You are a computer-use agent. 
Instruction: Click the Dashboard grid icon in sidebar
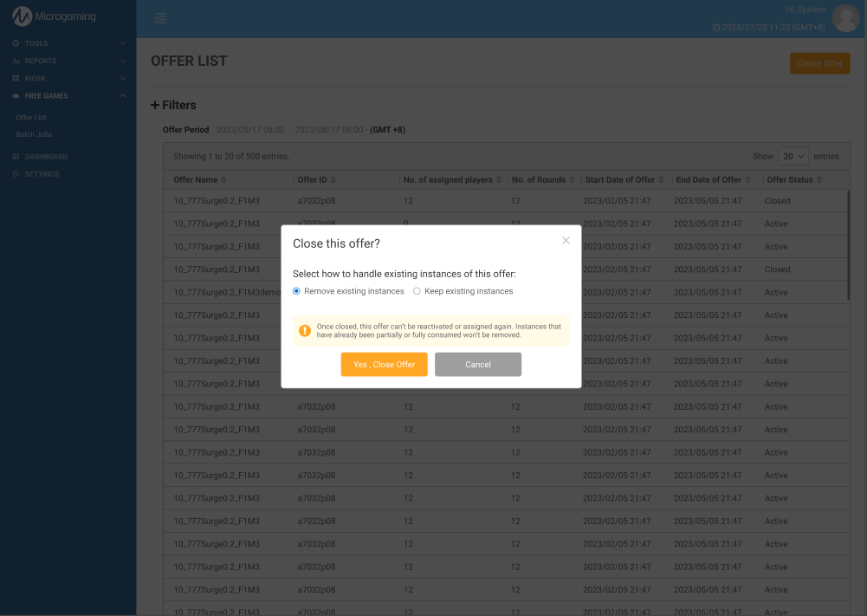tap(16, 157)
